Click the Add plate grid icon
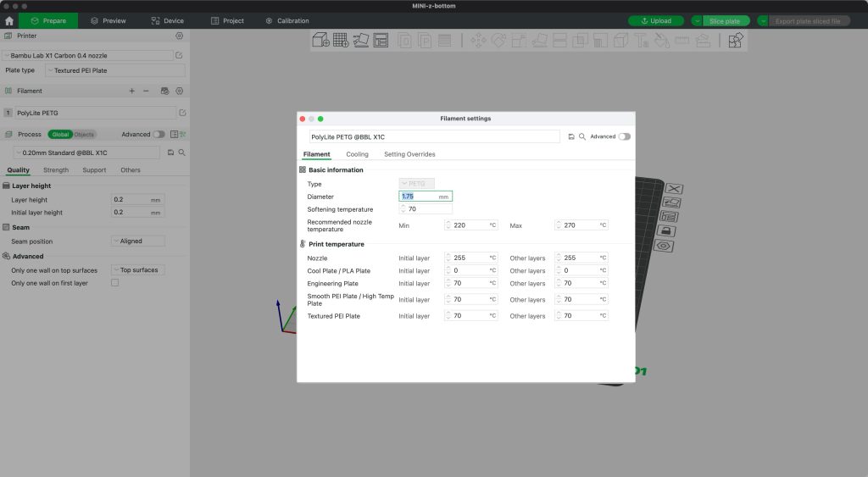This screenshot has height=477, width=868. pos(341,40)
